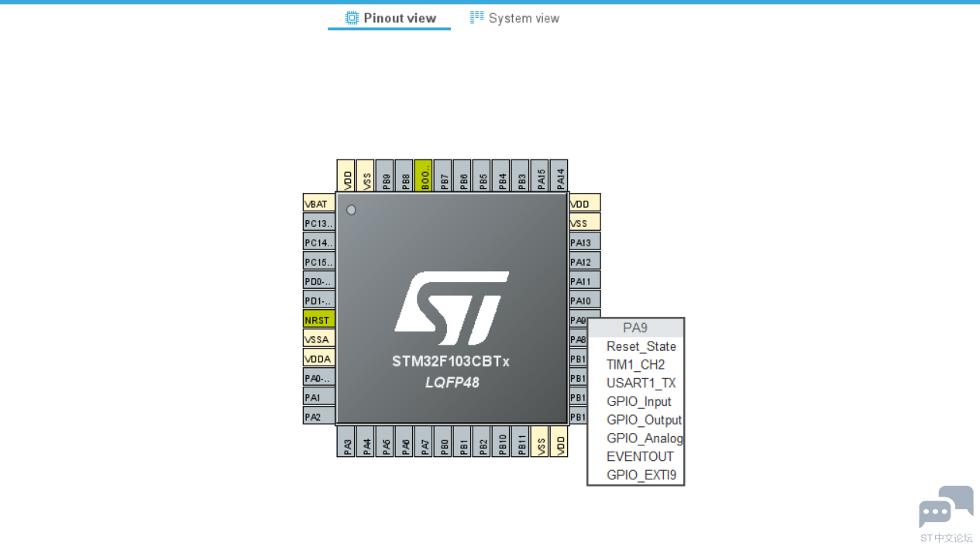Screen dimensions: 980x550
Task: Select the PA14 pin
Action: 559,176
